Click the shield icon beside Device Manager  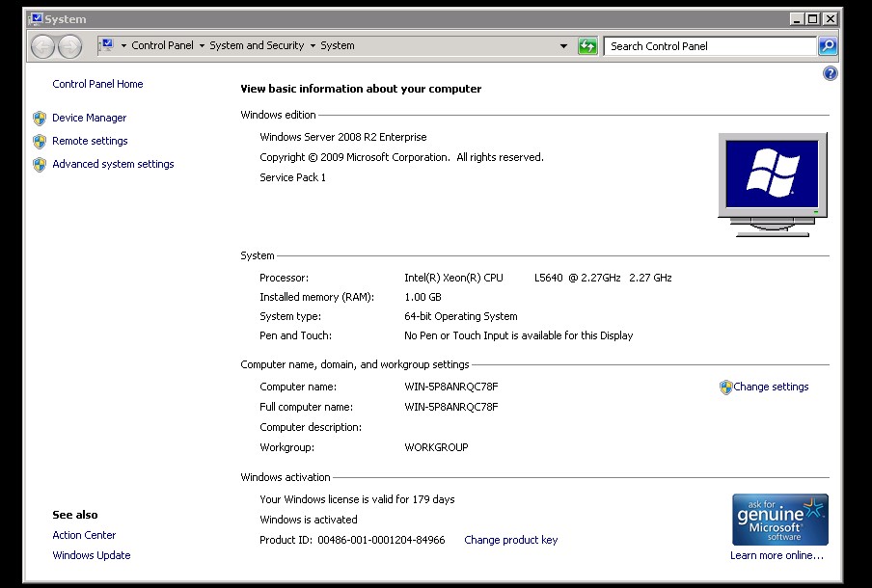tap(40, 118)
